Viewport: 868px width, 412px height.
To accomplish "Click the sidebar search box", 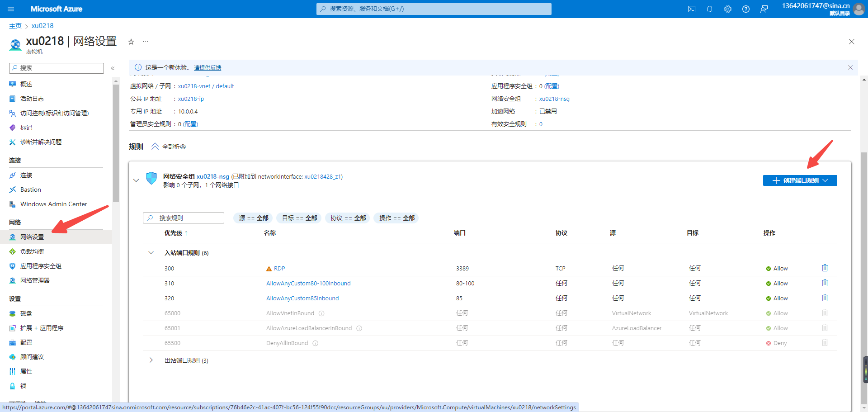I will [x=57, y=68].
